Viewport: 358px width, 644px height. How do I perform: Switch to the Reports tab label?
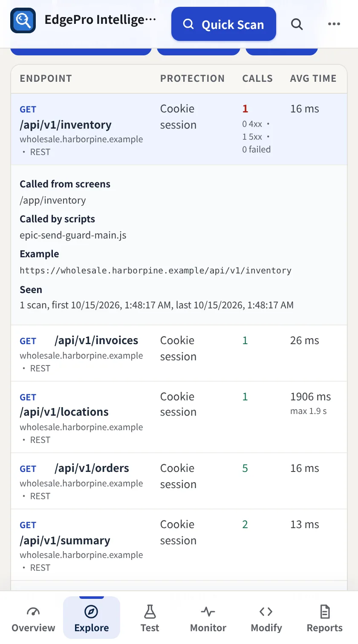pyautogui.click(x=325, y=628)
